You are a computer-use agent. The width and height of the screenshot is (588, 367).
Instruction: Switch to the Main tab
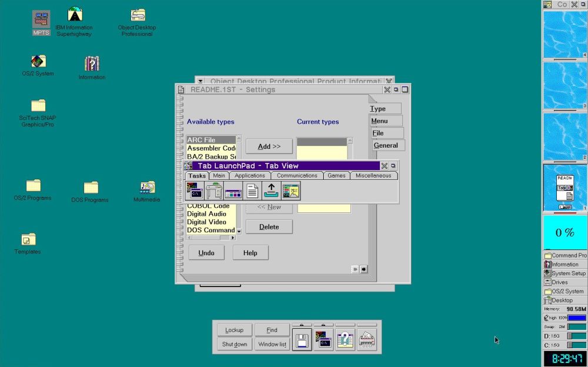coord(219,176)
